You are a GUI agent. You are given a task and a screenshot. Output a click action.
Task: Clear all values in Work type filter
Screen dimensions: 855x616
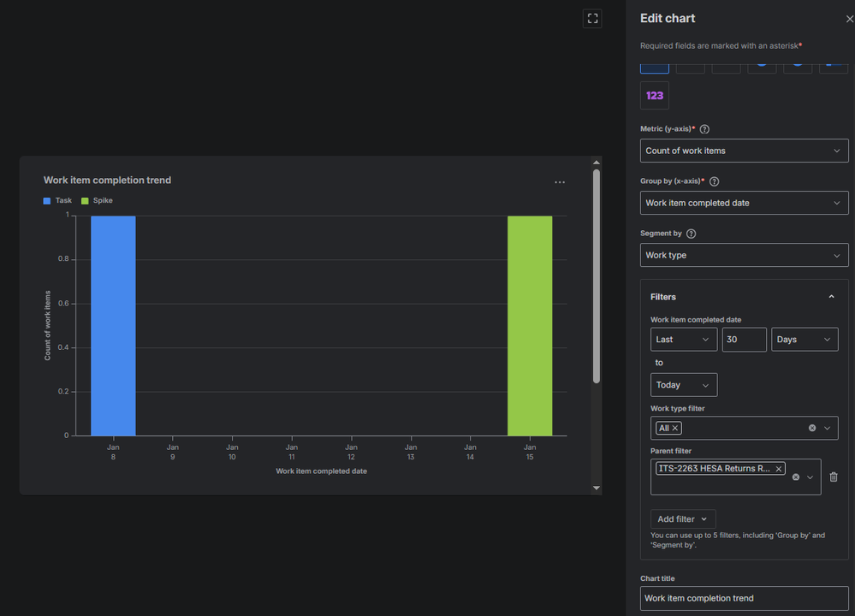[812, 428]
